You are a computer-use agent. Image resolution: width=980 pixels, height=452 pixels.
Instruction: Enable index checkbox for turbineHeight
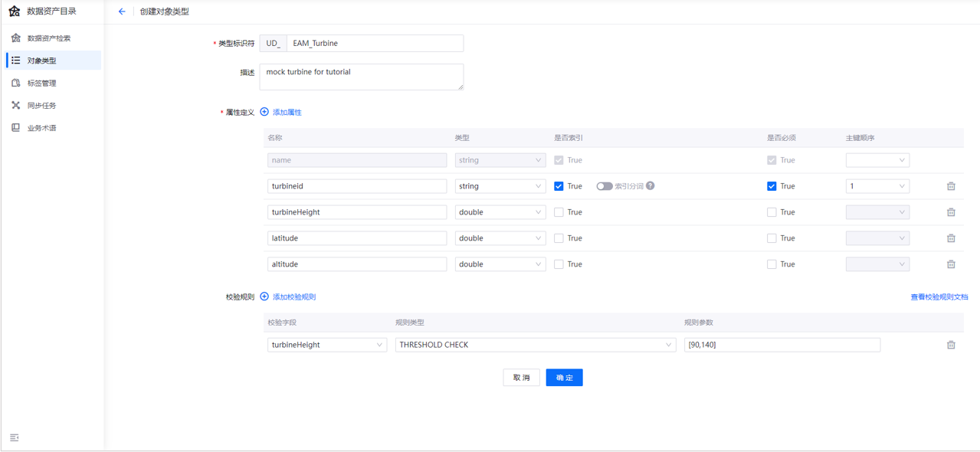click(559, 212)
